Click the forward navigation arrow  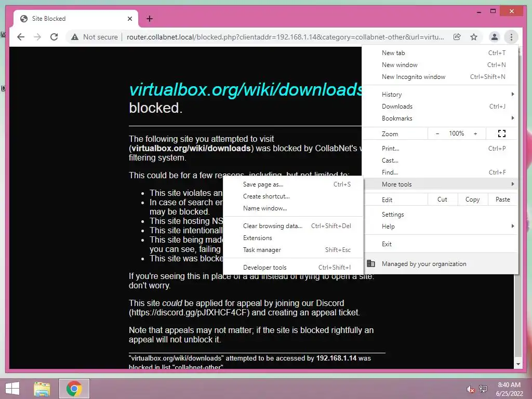37,37
